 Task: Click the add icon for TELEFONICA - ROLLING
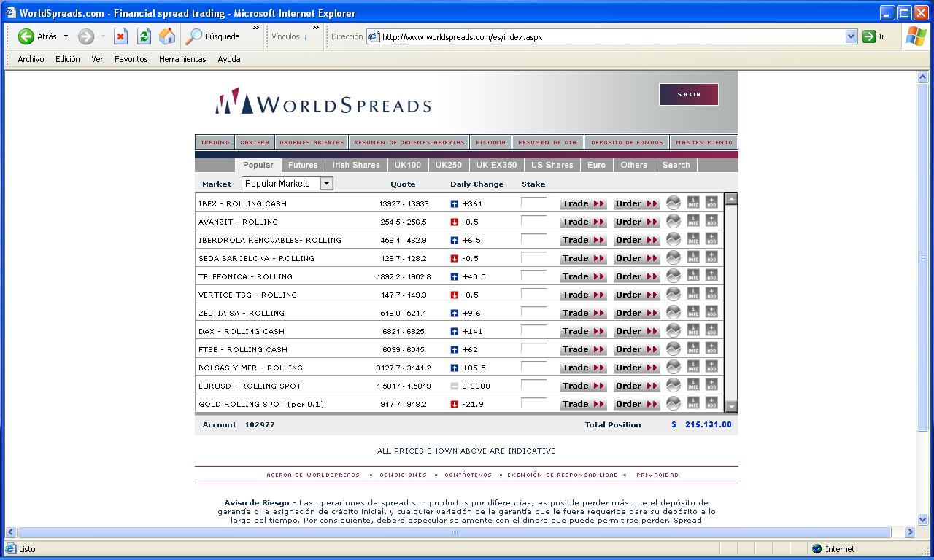[711, 276]
